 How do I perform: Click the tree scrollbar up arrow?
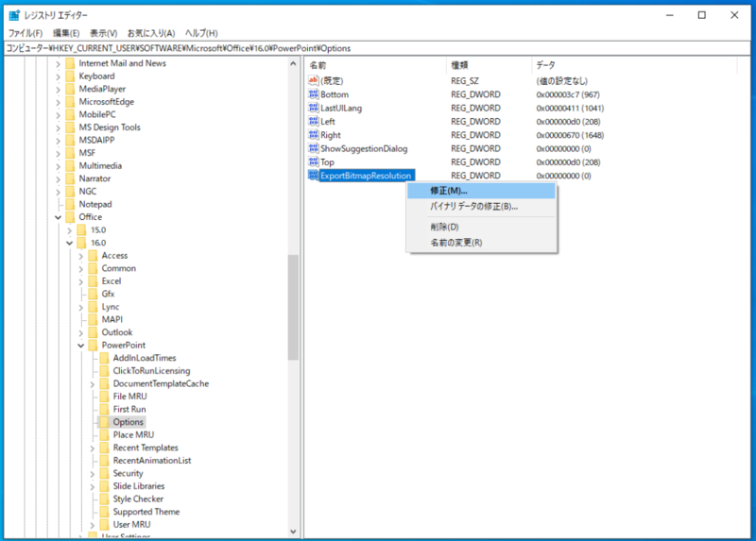coord(293,63)
